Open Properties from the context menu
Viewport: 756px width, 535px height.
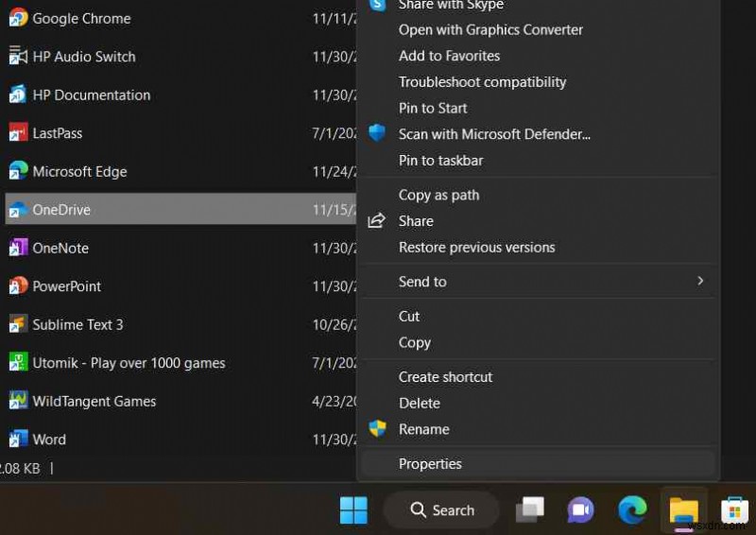(538, 463)
